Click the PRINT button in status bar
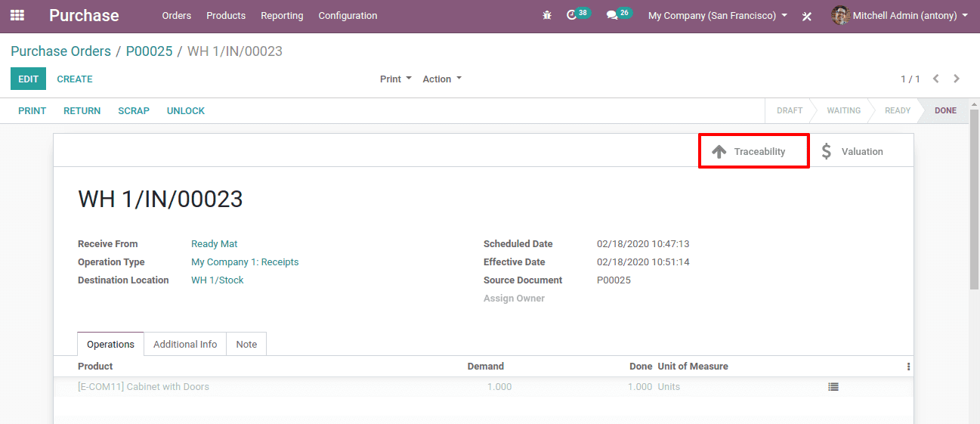Image resolution: width=980 pixels, height=424 pixels. 32,110
